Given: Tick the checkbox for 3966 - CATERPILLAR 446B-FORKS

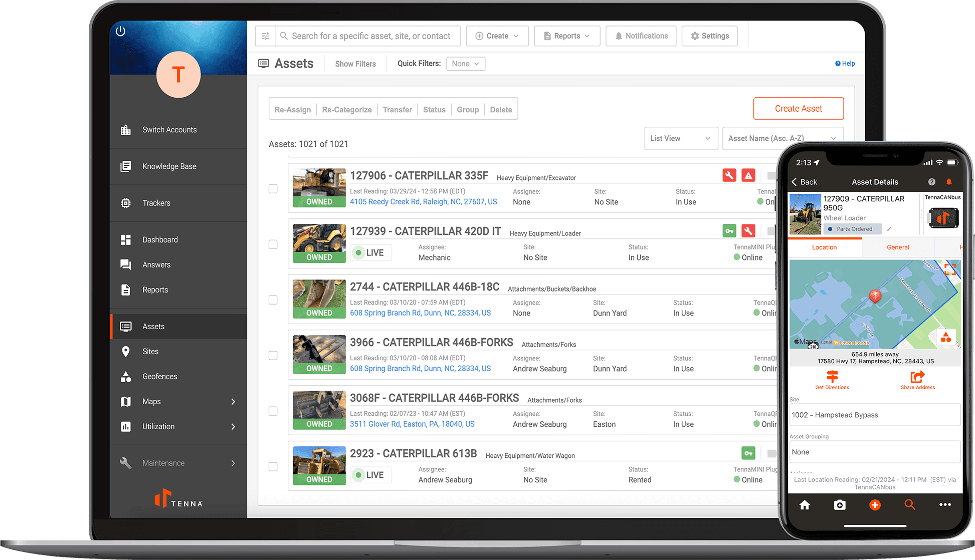Looking at the screenshot, I should (x=273, y=355).
